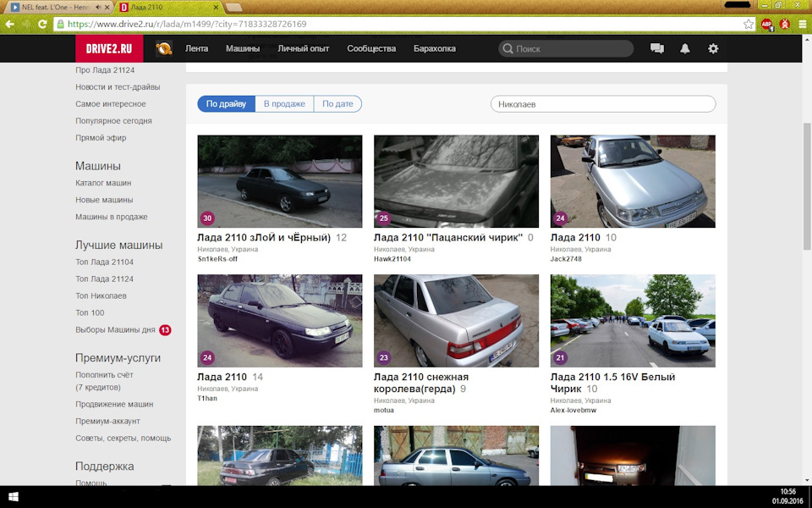Open Топ 100 link
Viewport: 812px width, 508px height.
91,312
